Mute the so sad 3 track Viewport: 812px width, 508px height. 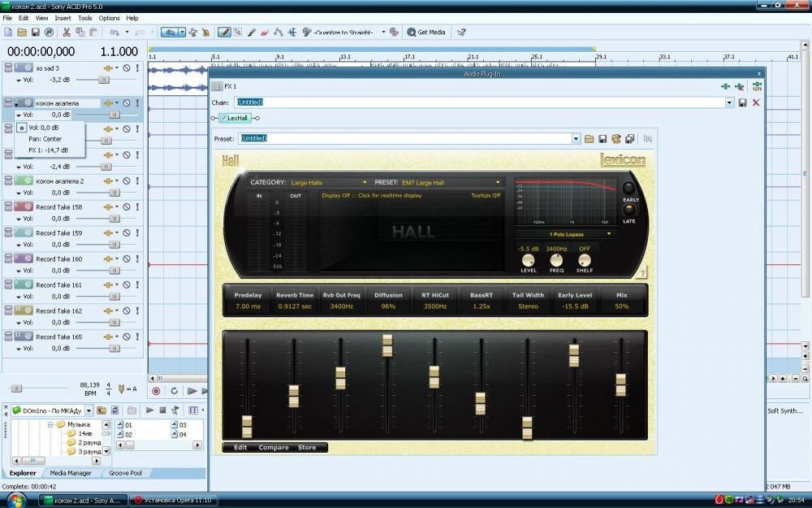pos(127,68)
